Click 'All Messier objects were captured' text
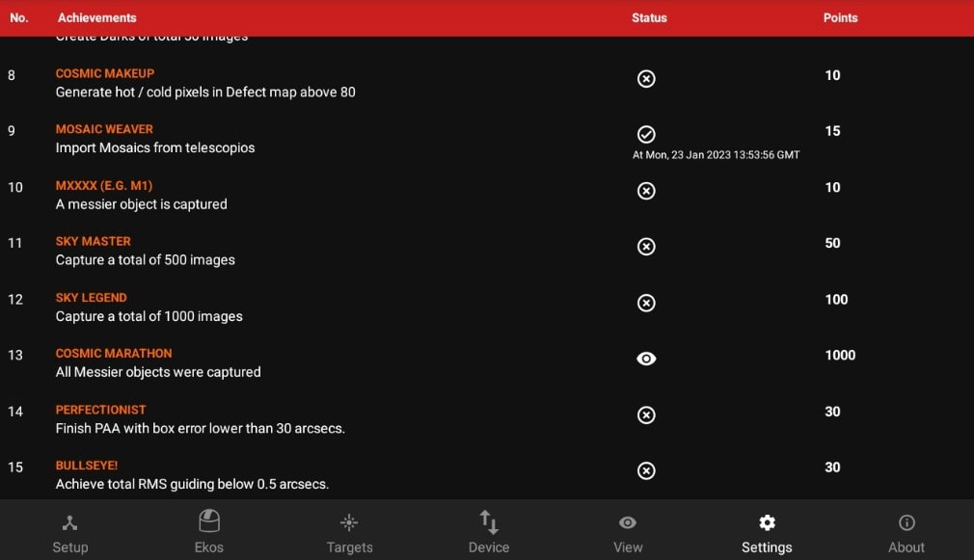This screenshot has height=560, width=974. pos(158,372)
